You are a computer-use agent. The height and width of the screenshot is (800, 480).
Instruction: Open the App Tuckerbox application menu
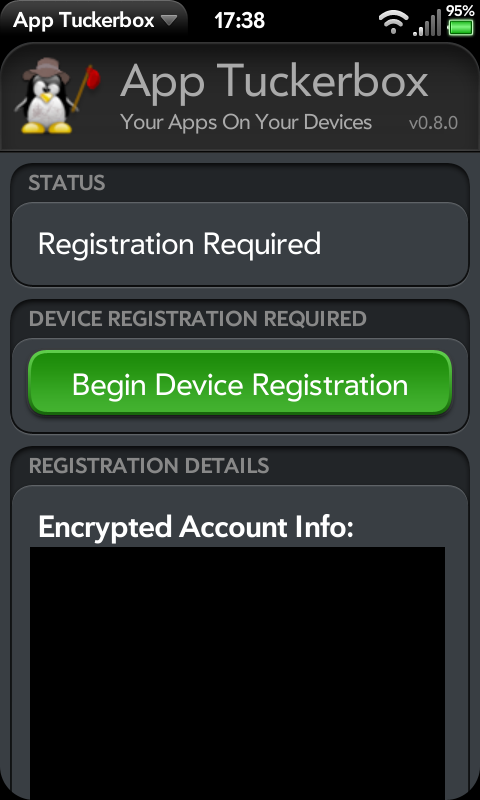93,20
